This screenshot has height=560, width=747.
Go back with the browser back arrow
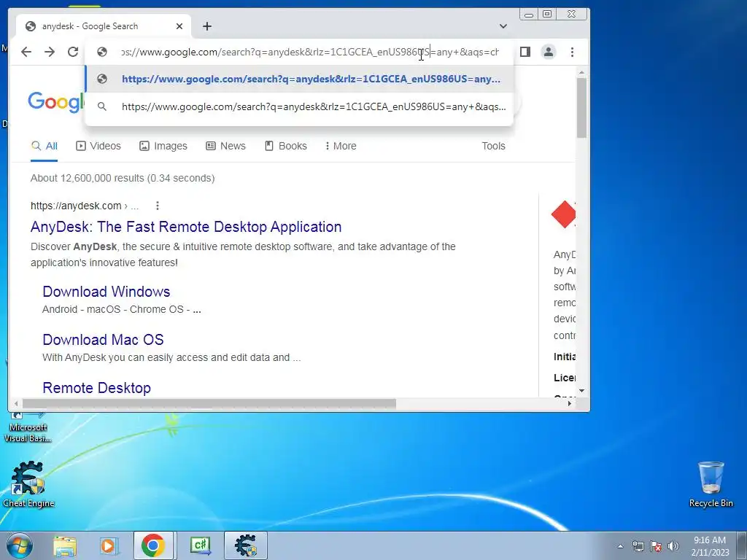click(x=26, y=52)
